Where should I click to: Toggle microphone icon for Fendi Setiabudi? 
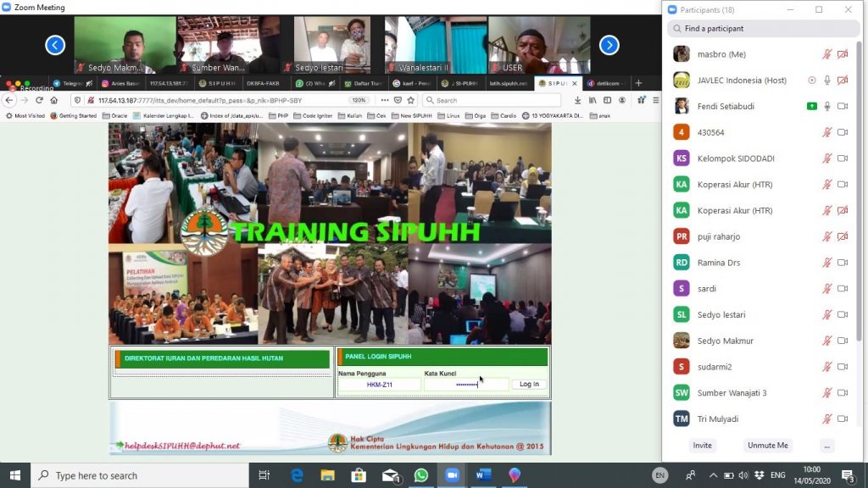click(x=827, y=106)
